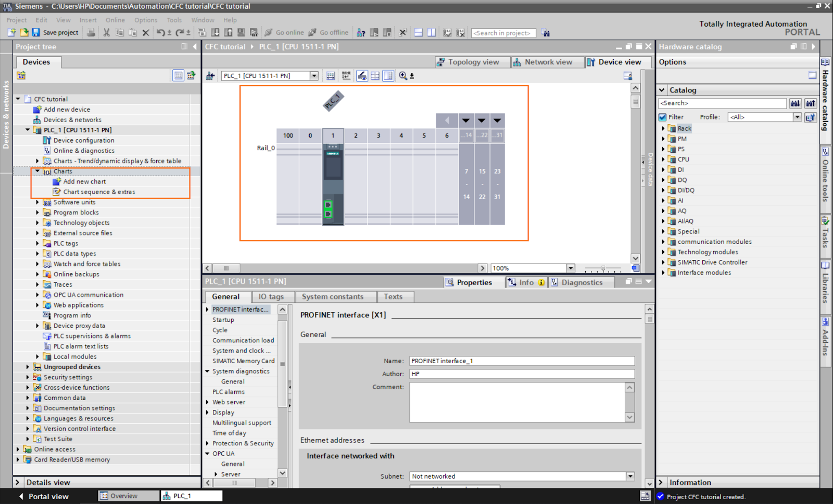Switch to Portal view
The width and height of the screenshot is (833, 504).
[x=44, y=496]
